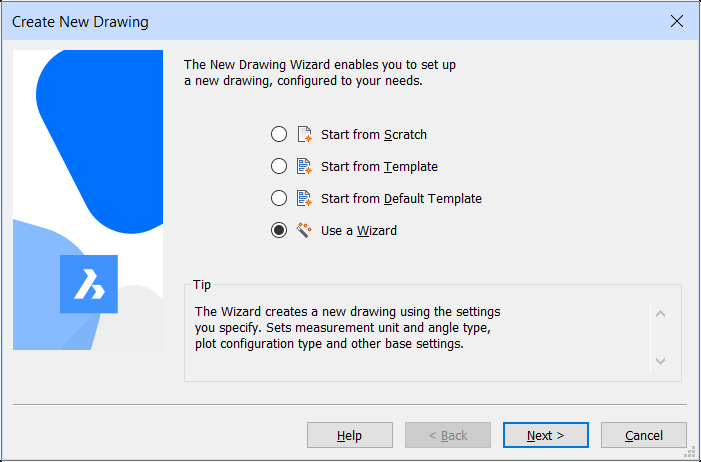Click the disabled Back button
Image resolution: width=701 pixels, height=462 pixels.
[448, 435]
